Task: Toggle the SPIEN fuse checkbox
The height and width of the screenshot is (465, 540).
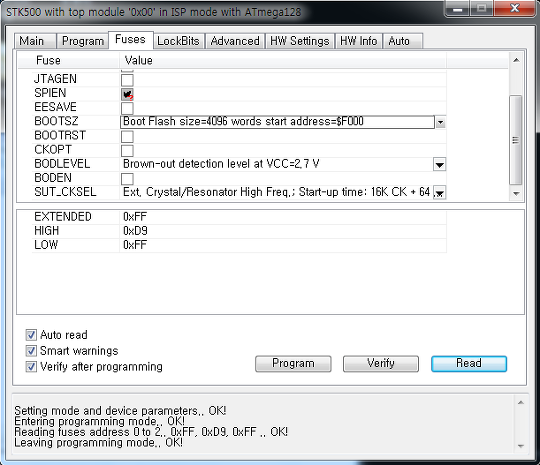Action: 127,94
